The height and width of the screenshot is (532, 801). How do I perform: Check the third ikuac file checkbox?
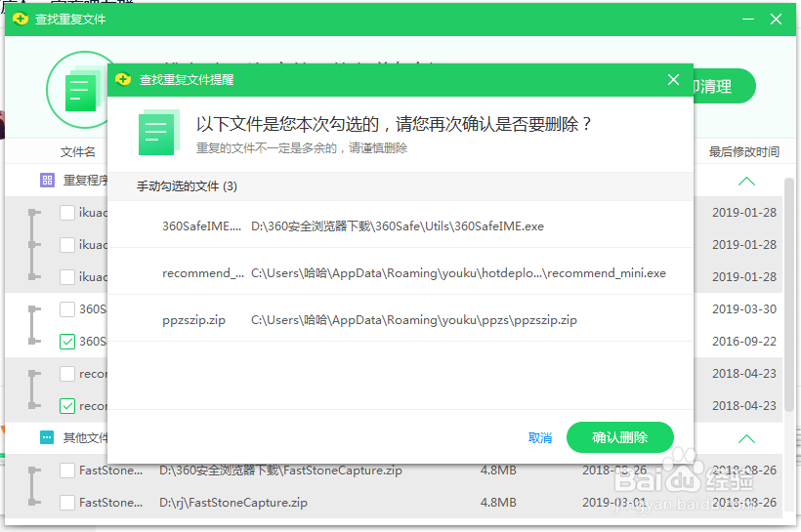coord(67,276)
